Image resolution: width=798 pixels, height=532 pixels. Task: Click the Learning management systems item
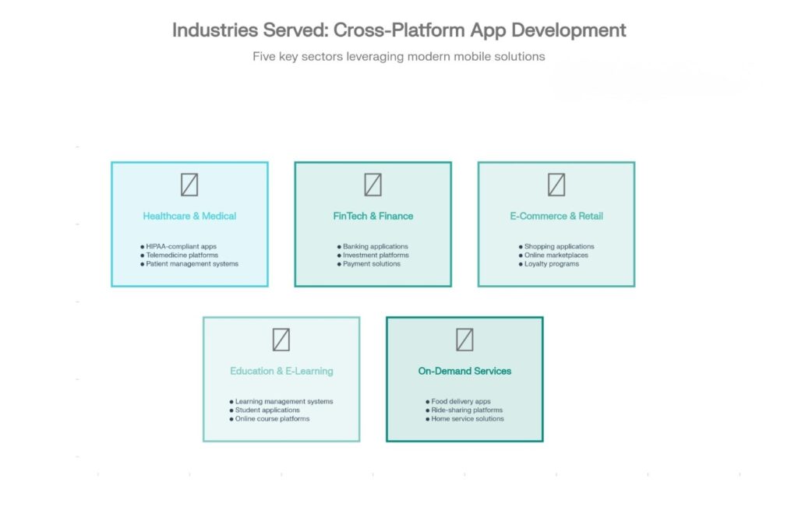(x=284, y=401)
